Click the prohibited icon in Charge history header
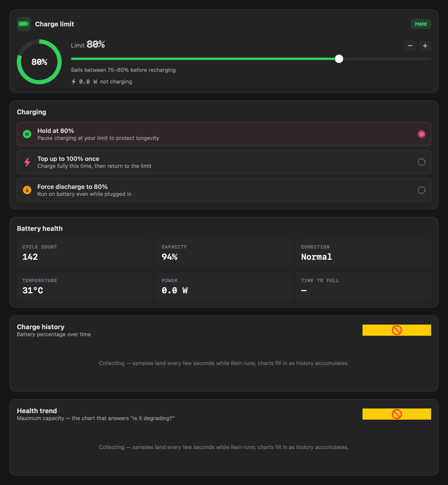The width and height of the screenshot is (448, 485). [x=397, y=330]
